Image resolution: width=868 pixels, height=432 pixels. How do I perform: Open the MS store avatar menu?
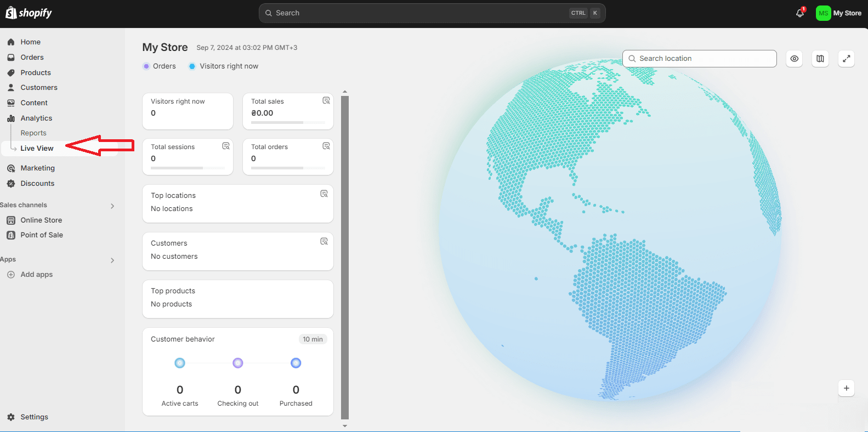pyautogui.click(x=823, y=13)
